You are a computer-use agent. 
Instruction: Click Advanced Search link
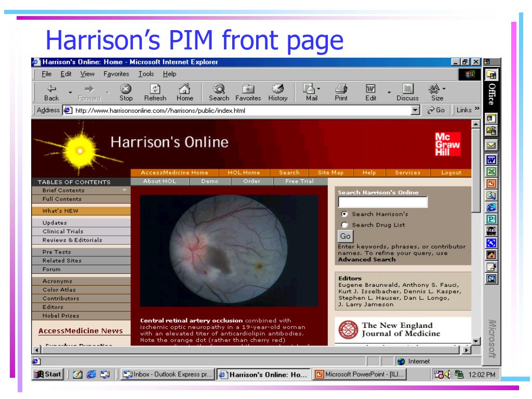coord(367,260)
